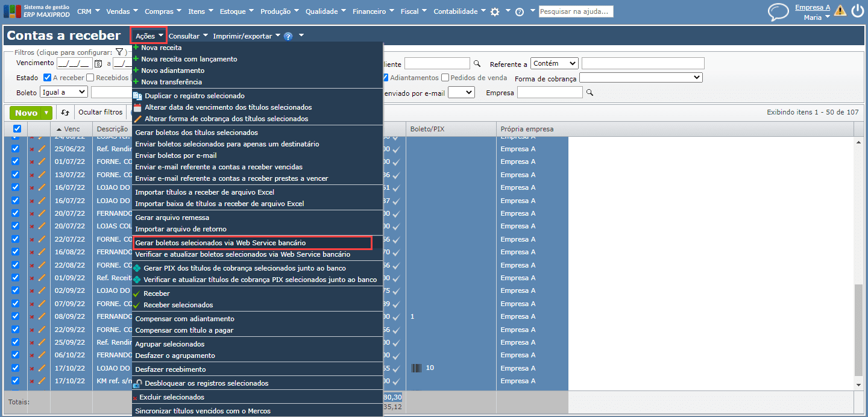Screen dimensions: 868x417
Task: Open the chat speech bubble icon
Action: point(778,12)
